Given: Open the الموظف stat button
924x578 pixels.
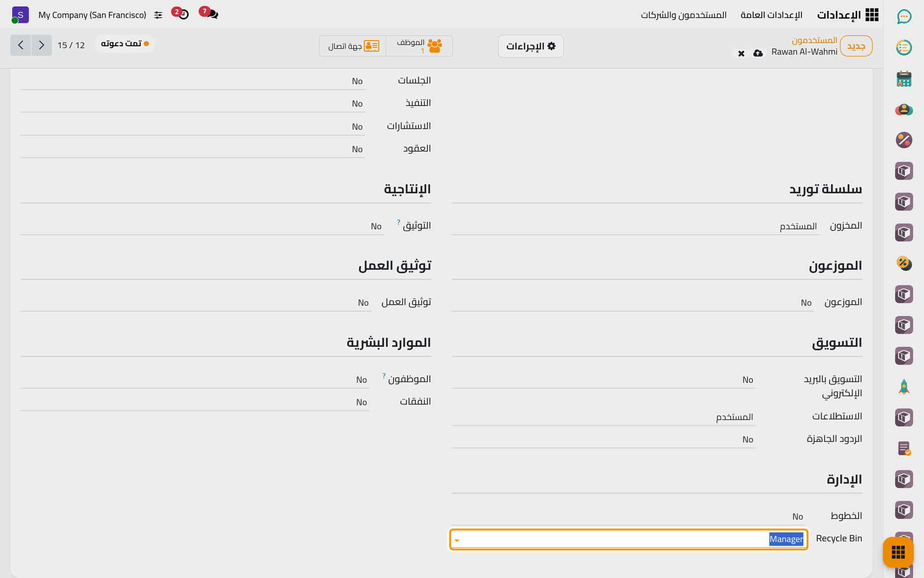Looking at the screenshot, I should pos(419,46).
